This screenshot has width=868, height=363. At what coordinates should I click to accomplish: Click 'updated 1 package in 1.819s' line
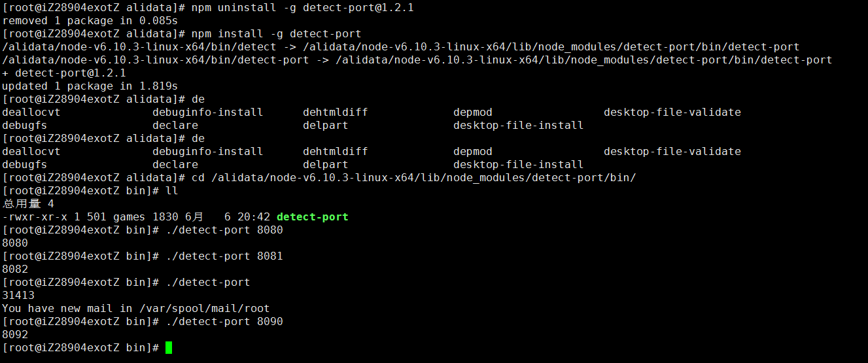click(x=90, y=86)
